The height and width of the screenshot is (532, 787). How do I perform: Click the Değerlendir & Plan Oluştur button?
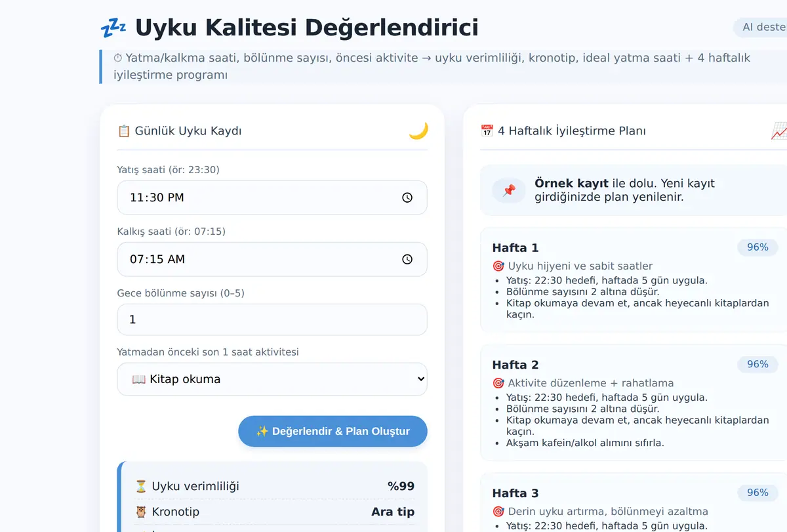pos(333,431)
